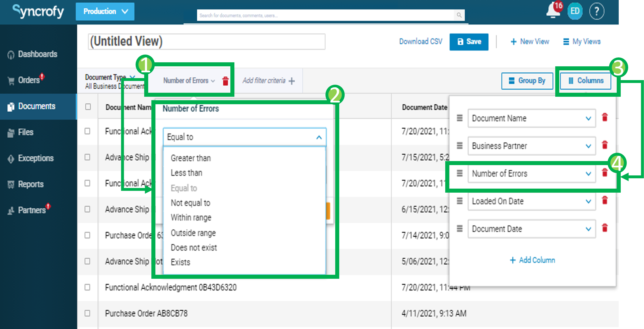
Task: Delete the Document Name column
Action: (605, 117)
